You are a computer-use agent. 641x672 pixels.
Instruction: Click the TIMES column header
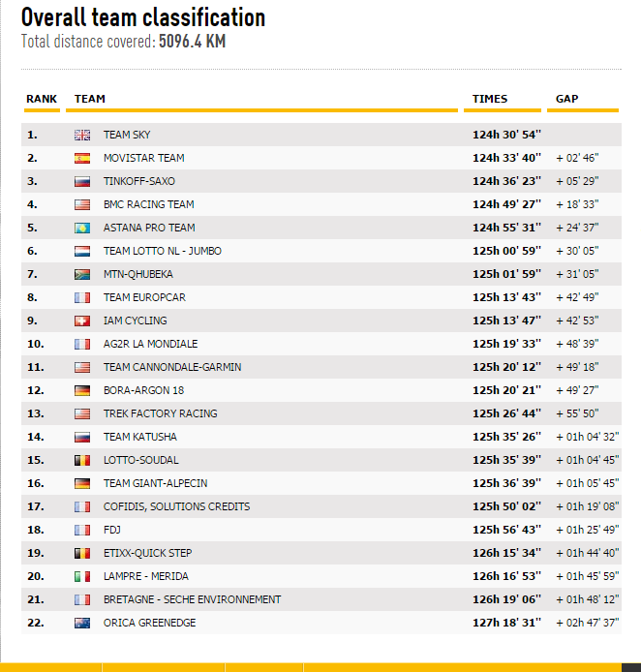(490, 99)
